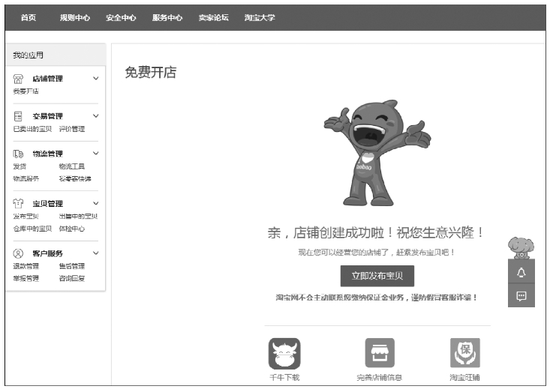553x392 pixels.
Task: Open 出售中的宝贝 link
Action: pyautogui.click(x=78, y=217)
